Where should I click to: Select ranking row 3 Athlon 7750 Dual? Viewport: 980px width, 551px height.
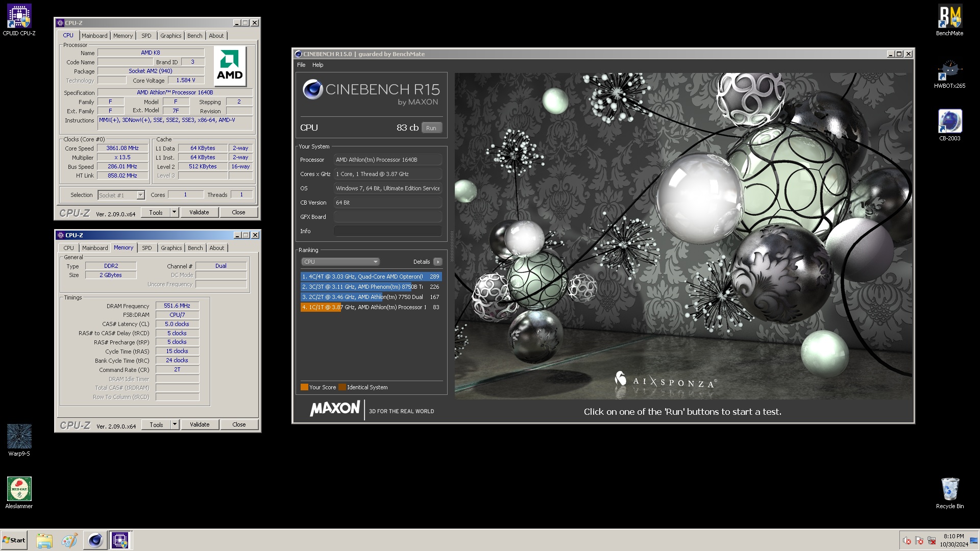[x=371, y=297]
